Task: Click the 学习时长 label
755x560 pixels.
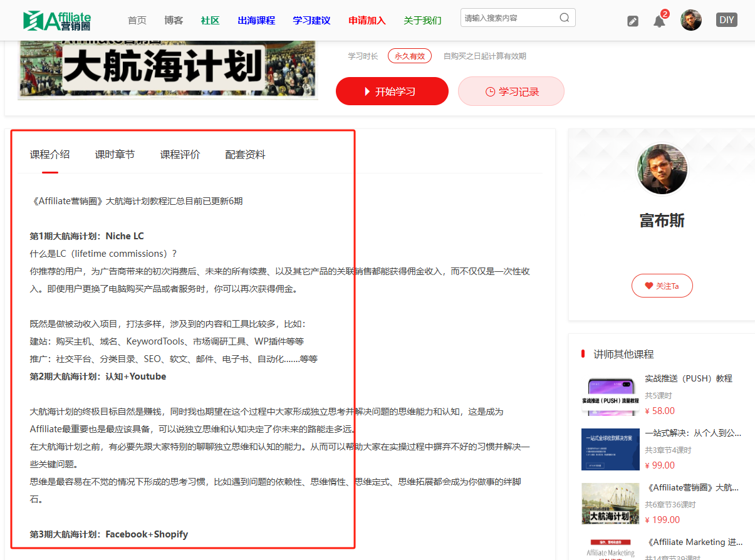Action: 363,56
